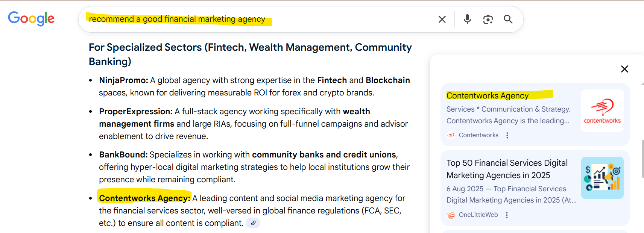Viewport: 644px width, 233px height.
Task: Clear the search query text
Action: pyautogui.click(x=442, y=19)
